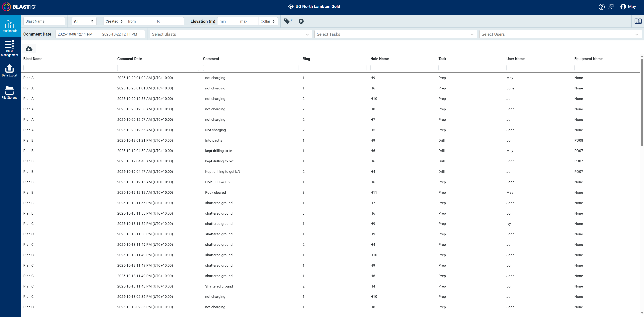644x317 pixels.
Task: Click the 'Shattered ground' comment at 11:48 PM
Action: click(x=219, y=287)
